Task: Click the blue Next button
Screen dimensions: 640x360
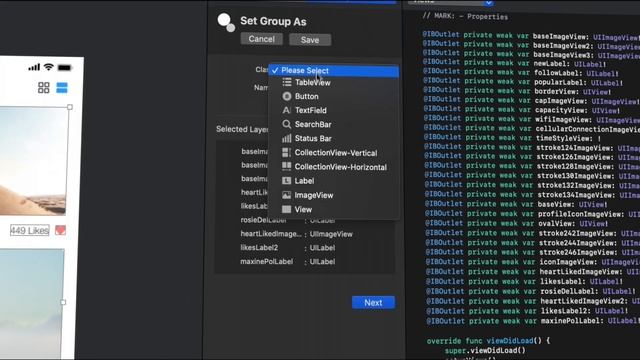Action: coord(373,303)
